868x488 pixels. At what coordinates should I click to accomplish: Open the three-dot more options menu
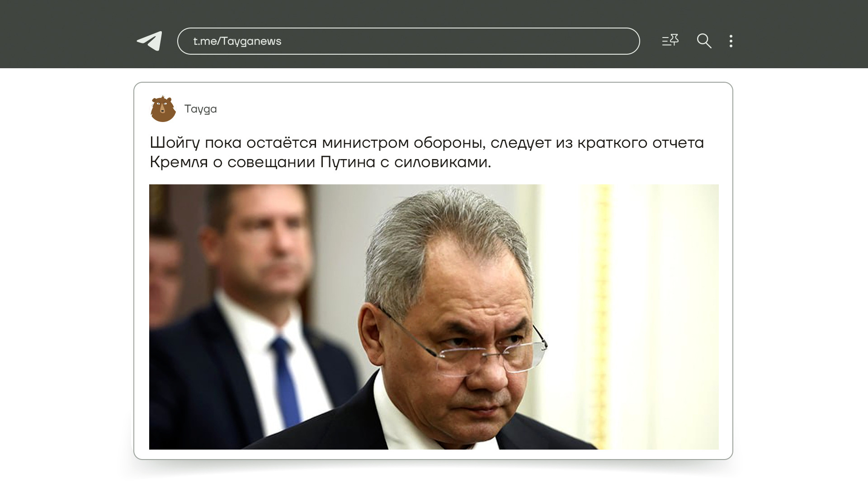point(731,41)
